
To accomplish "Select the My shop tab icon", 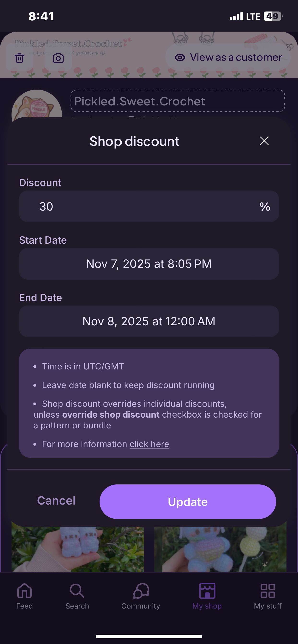I will (207, 591).
